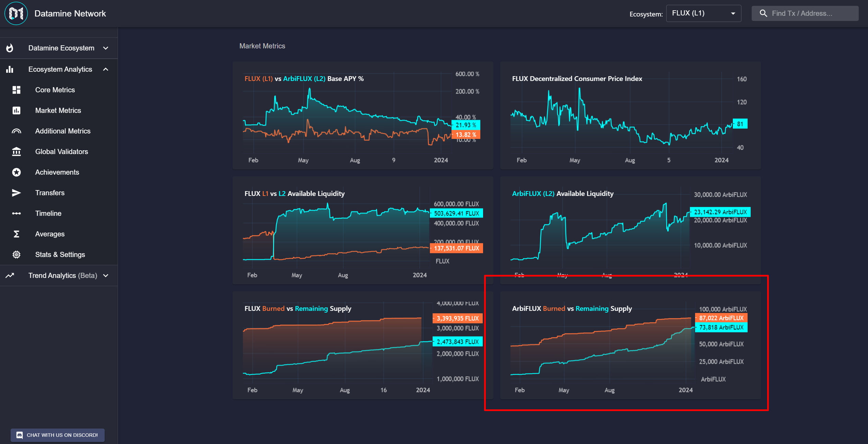This screenshot has width=868, height=444.
Task: Click the FLUX Decentralized Consumer Price Index chart
Action: click(x=630, y=115)
